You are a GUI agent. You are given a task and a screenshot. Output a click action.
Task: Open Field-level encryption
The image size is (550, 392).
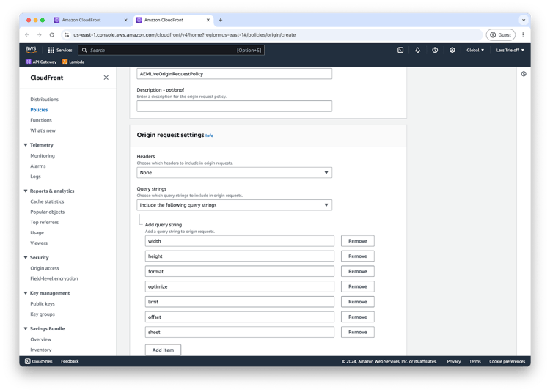pyautogui.click(x=54, y=278)
